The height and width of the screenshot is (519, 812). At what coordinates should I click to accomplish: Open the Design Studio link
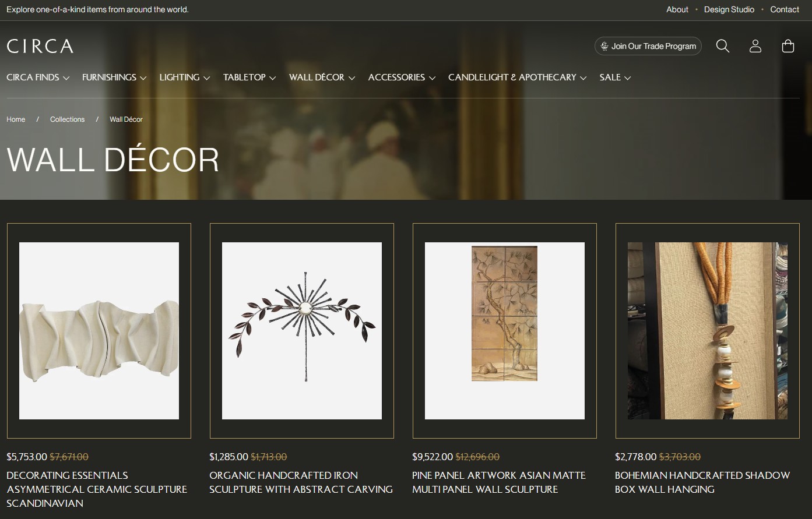tap(729, 9)
